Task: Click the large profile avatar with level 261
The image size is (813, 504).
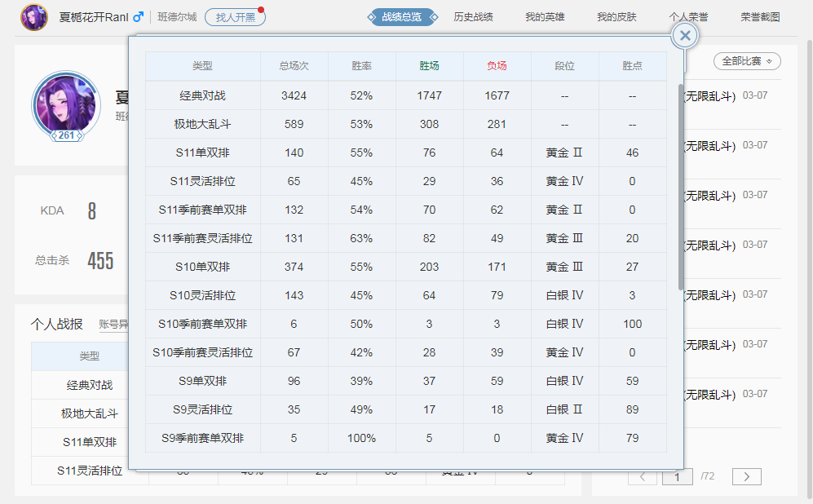Action: click(x=66, y=106)
